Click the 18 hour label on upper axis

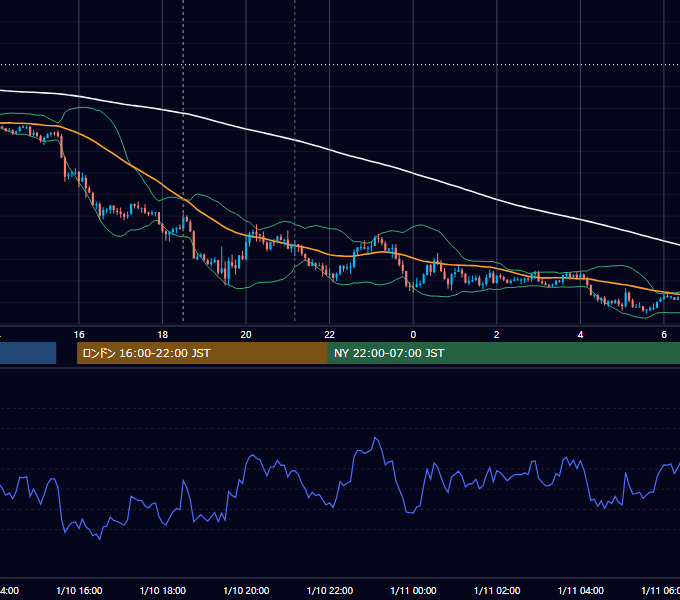[x=162, y=335]
